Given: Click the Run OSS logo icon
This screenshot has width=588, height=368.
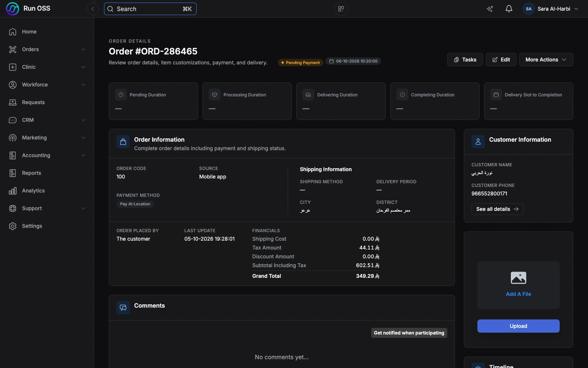Looking at the screenshot, I should click(12, 8).
